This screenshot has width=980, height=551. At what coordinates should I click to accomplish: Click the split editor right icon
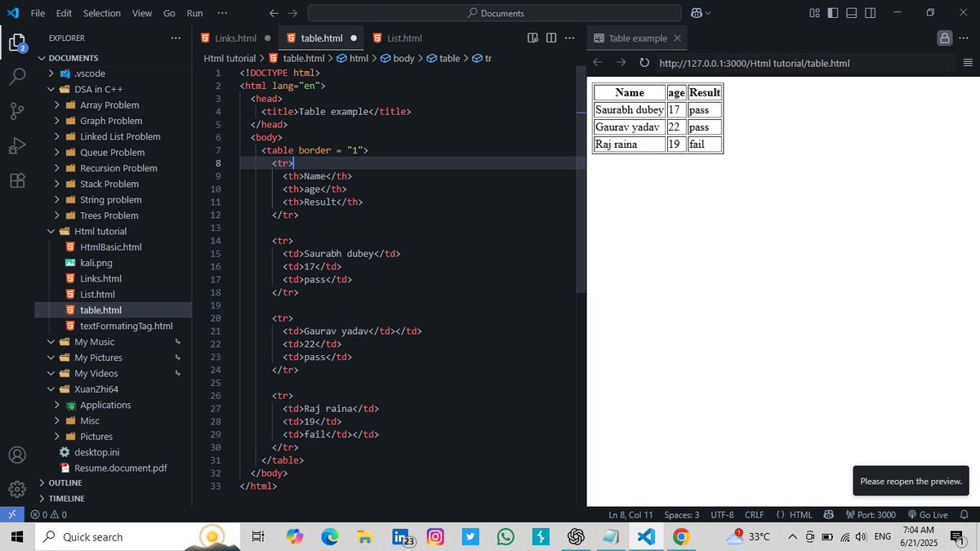(x=551, y=38)
